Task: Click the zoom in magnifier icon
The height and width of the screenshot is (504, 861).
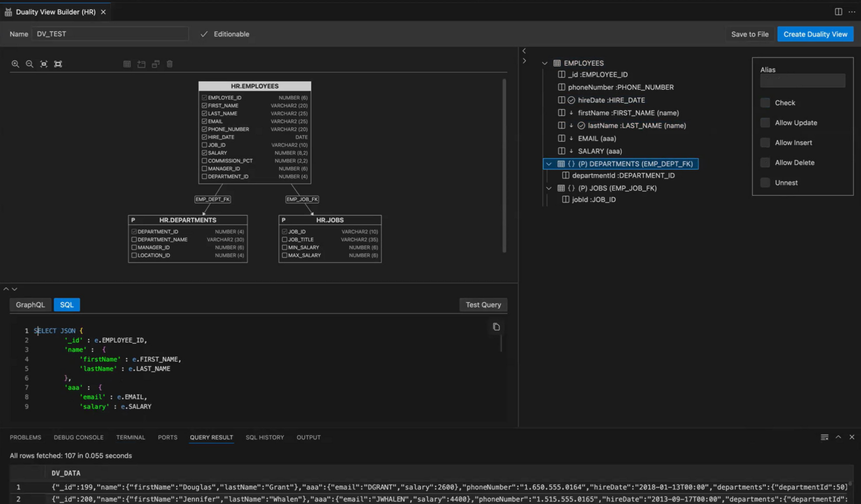Action: [15, 64]
